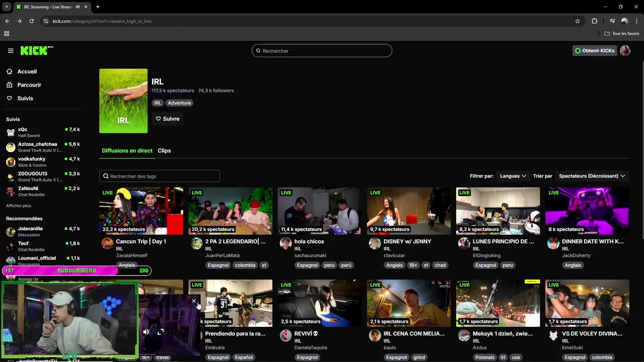Click the browser address bar URL
This screenshot has width=644, height=362.
point(102,21)
